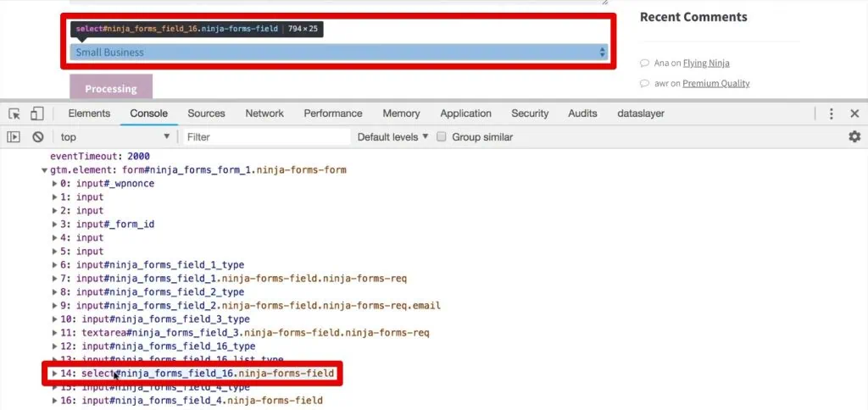Open the Performance tab
The image size is (868, 410).
click(x=332, y=114)
